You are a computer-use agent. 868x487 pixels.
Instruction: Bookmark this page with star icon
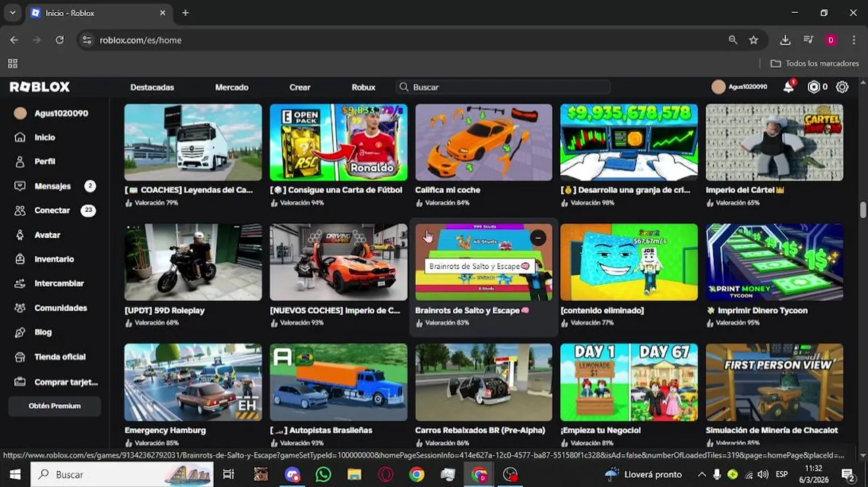(754, 40)
